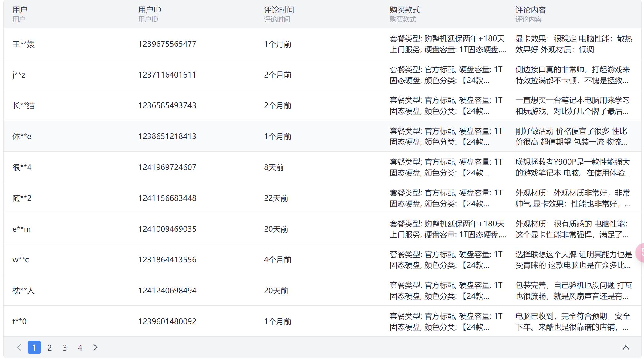Click user ID 1241156683448
The image size is (644, 359).
(x=167, y=198)
